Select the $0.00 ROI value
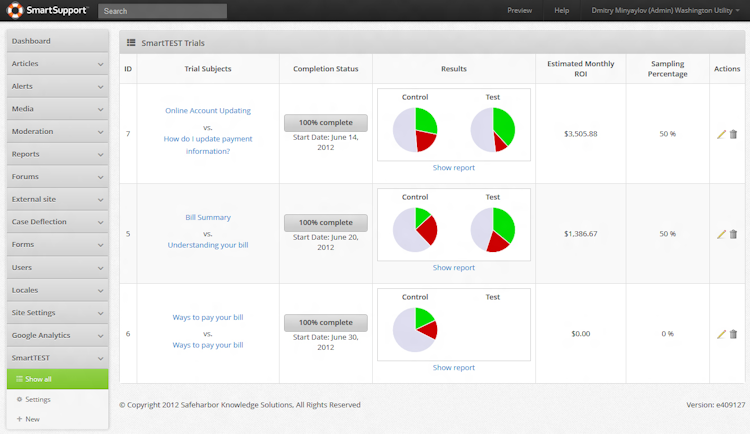 point(581,334)
